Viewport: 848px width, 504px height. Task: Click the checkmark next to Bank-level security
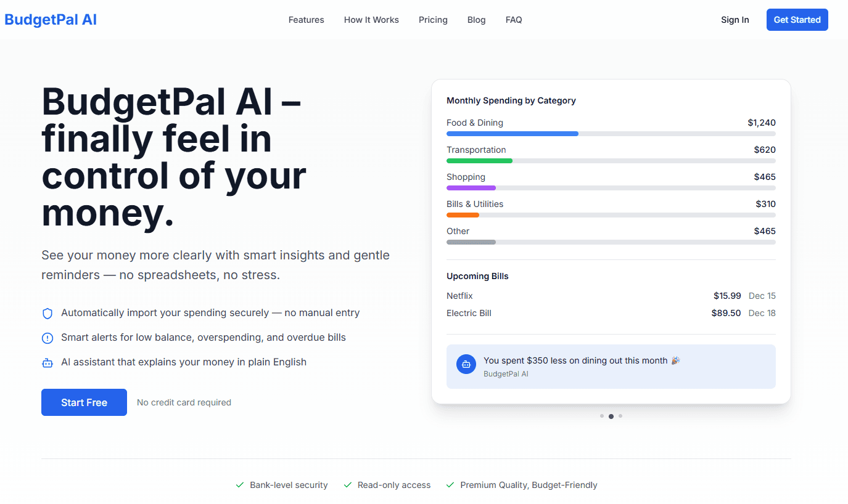[x=240, y=486]
